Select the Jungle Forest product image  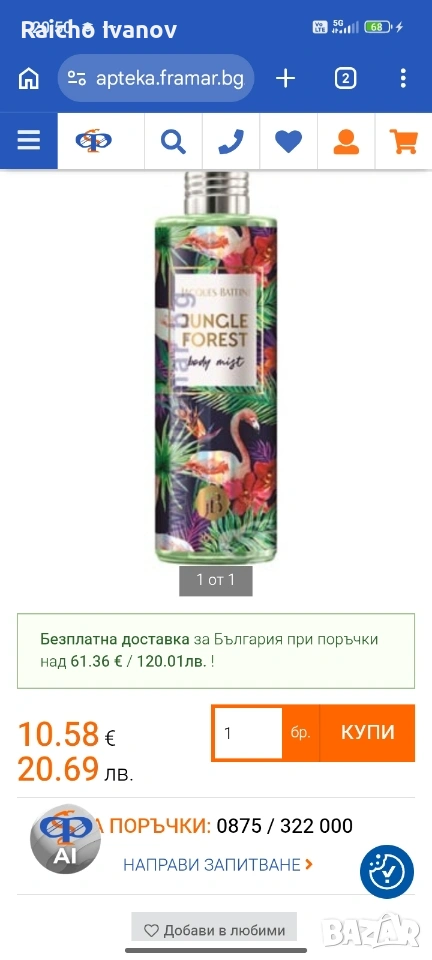[x=215, y=364]
